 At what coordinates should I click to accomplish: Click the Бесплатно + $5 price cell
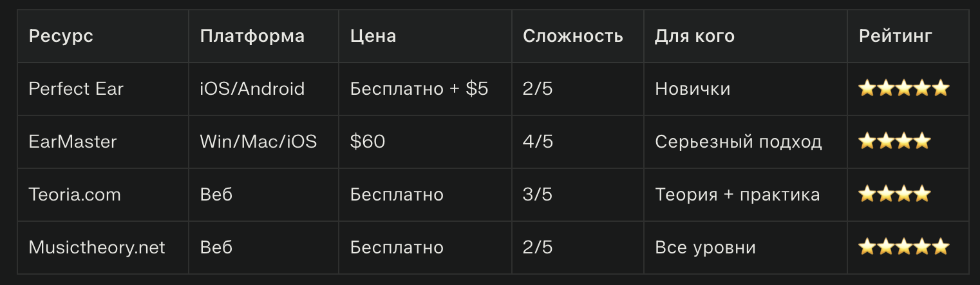click(419, 89)
